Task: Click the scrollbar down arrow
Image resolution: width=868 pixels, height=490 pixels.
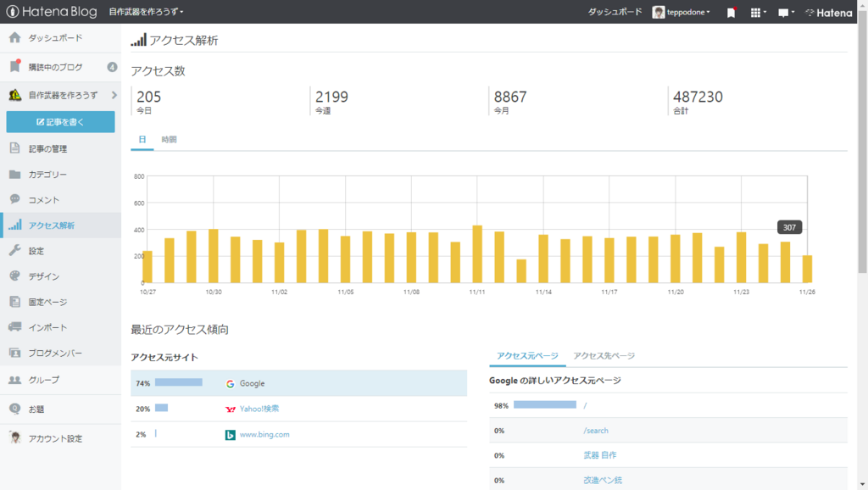Action: pos(862,484)
